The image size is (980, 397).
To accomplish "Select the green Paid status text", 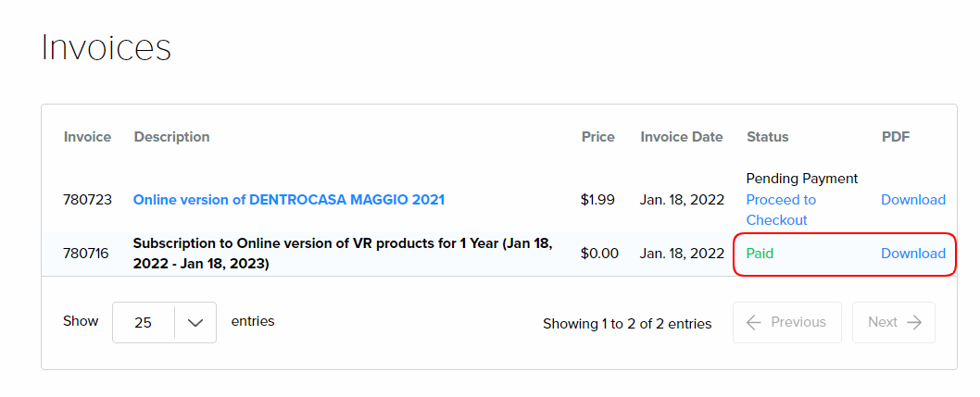I will pos(760,254).
